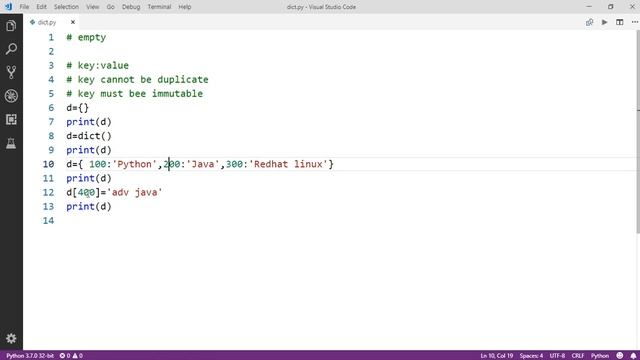The height and width of the screenshot is (360, 640).
Task: Open More Actions ellipsis in editor toolbar
Action: point(635,22)
